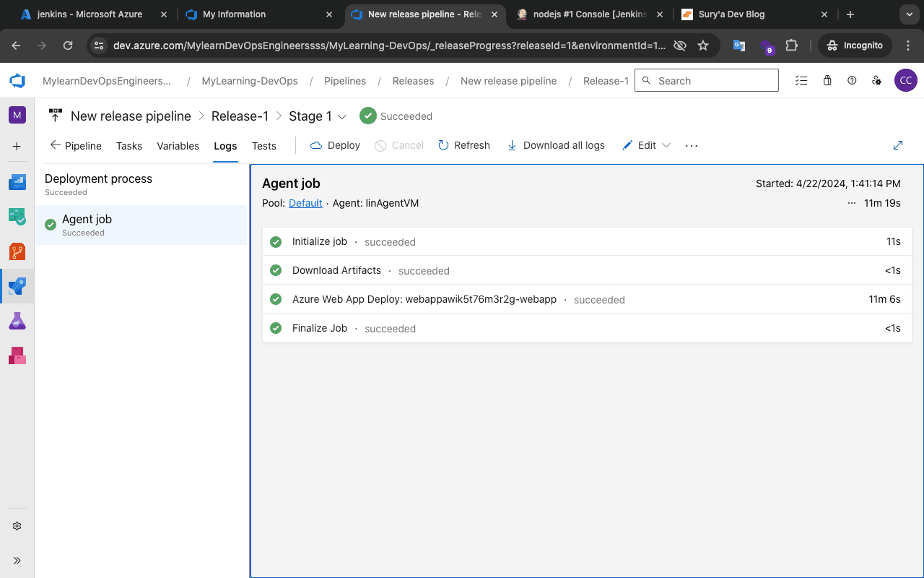
Task: Open the Edit dropdown arrow
Action: pyautogui.click(x=666, y=145)
